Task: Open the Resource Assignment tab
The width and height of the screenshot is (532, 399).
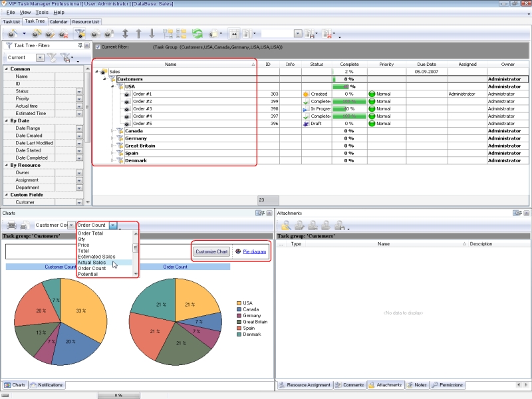Action: click(305, 385)
